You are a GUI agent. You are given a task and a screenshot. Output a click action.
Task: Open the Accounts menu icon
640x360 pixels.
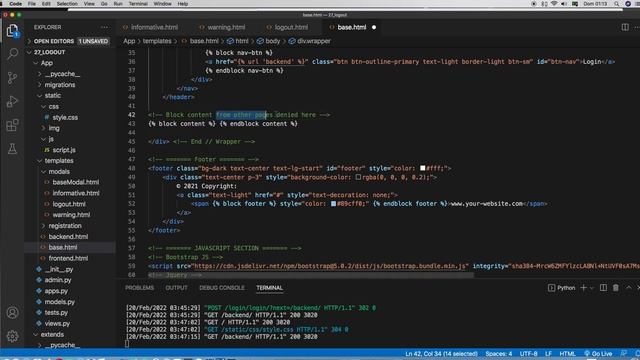tap(12, 313)
